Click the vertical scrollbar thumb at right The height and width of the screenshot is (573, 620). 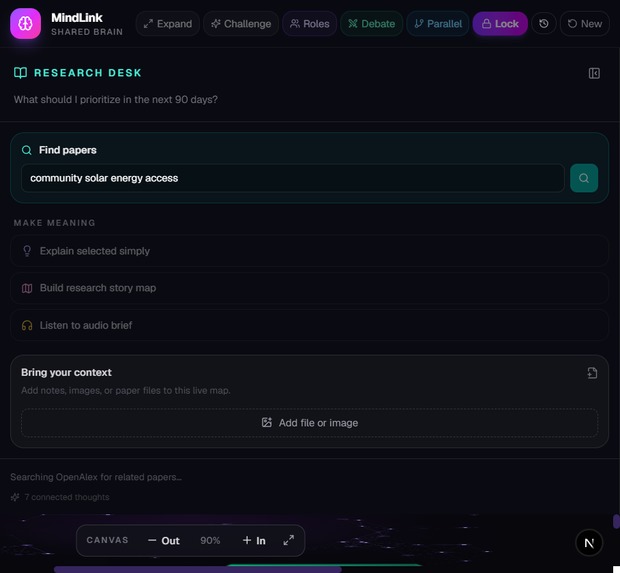pos(616,522)
